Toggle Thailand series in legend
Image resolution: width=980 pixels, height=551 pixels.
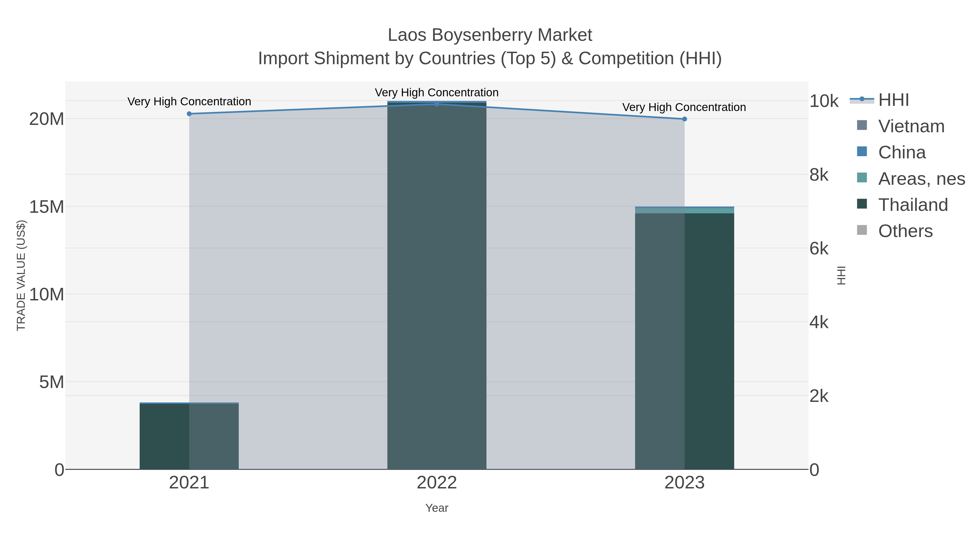pyautogui.click(x=902, y=205)
